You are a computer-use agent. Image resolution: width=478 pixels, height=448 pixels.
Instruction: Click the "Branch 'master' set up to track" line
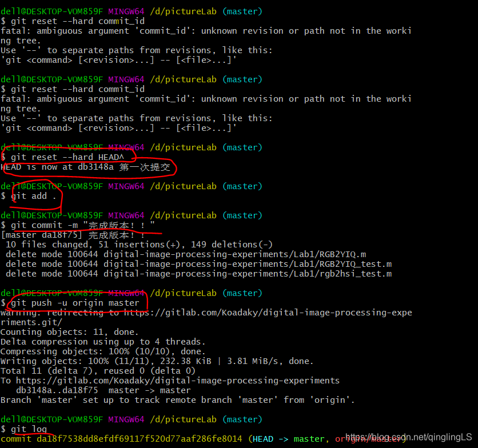(x=178, y=400)
